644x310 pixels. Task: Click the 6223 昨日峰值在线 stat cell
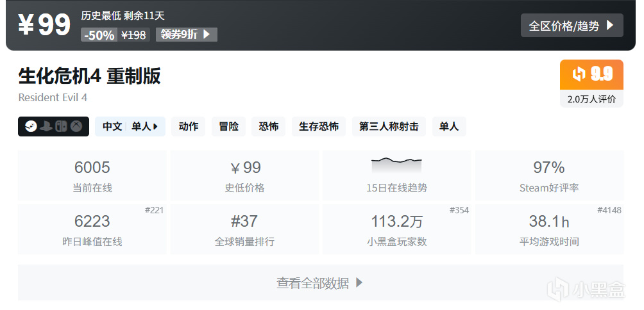(92, 229)
